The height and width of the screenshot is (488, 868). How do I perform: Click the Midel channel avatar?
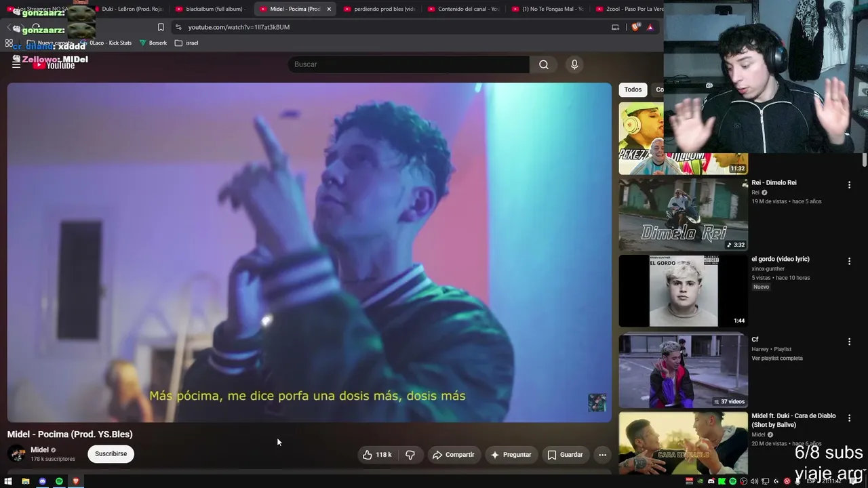[17, 454]
